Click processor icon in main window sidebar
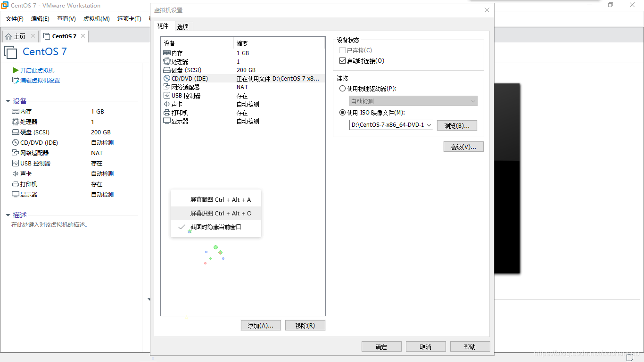Viewport: 644px width, 362px height. coord(16,122)
